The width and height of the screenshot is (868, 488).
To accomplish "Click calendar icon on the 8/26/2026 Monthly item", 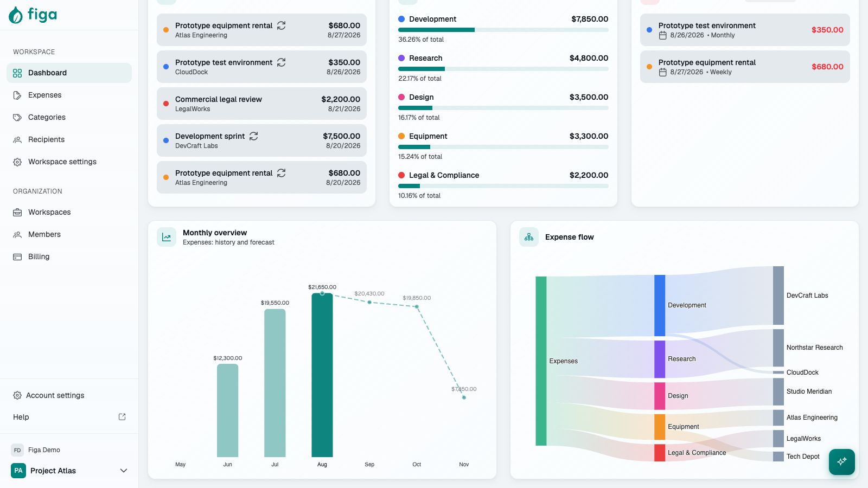I will coord(662,35).
